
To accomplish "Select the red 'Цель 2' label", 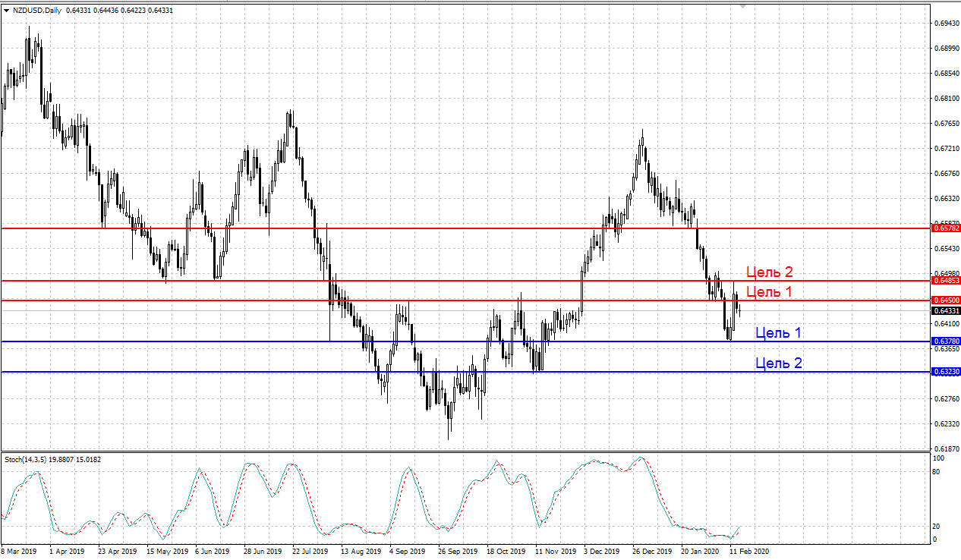I will point(770,272).
